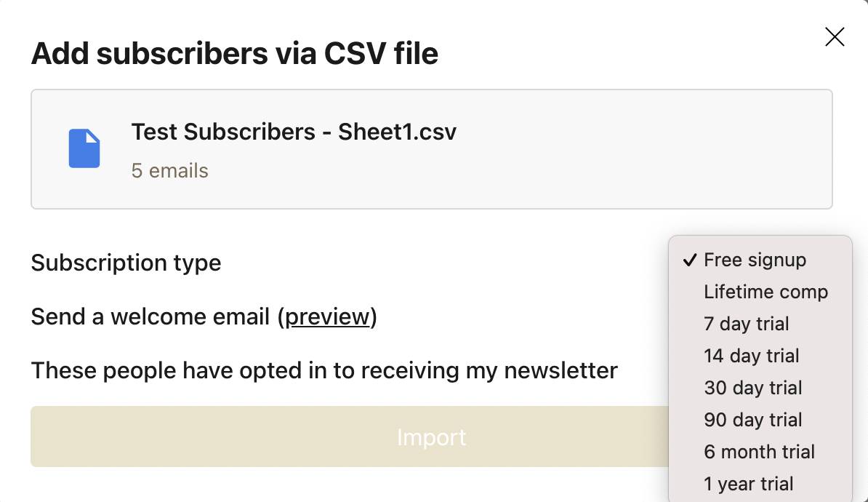Click the blue CSV document icon

click(x=84, y=148)
